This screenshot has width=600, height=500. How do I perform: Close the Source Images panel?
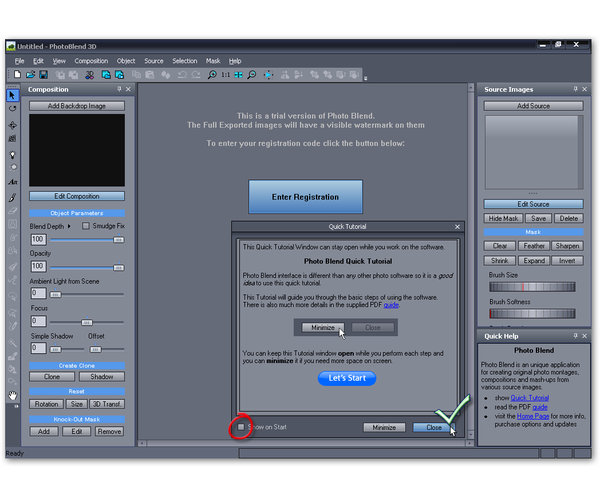(584, 89)
